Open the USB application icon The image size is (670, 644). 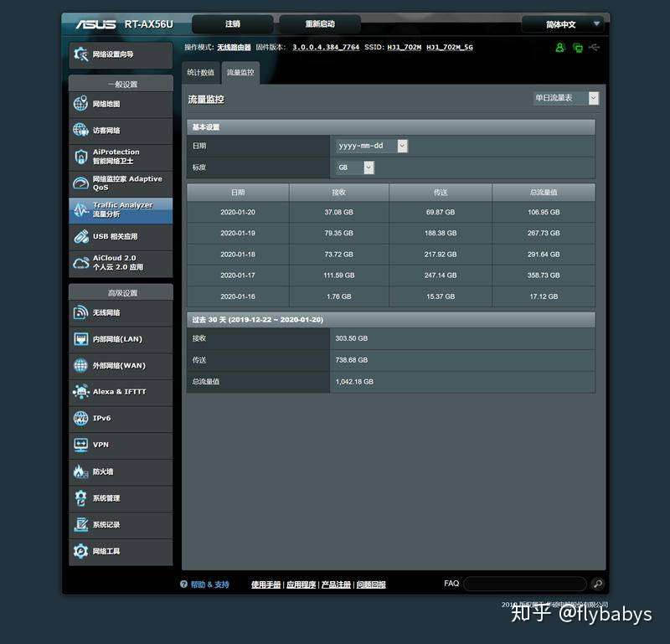pyautogui.click(x=80, y=236)
